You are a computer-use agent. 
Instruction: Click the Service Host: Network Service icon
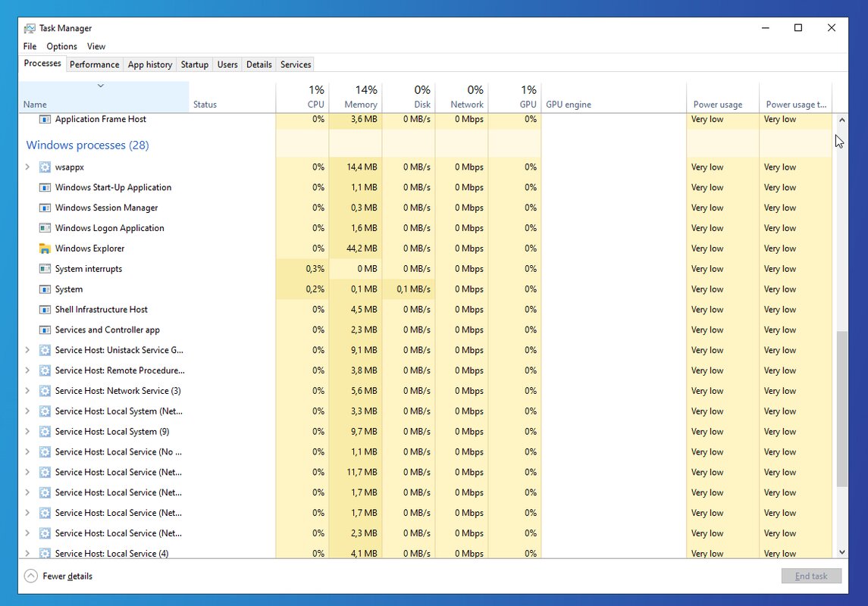[45, 391]
